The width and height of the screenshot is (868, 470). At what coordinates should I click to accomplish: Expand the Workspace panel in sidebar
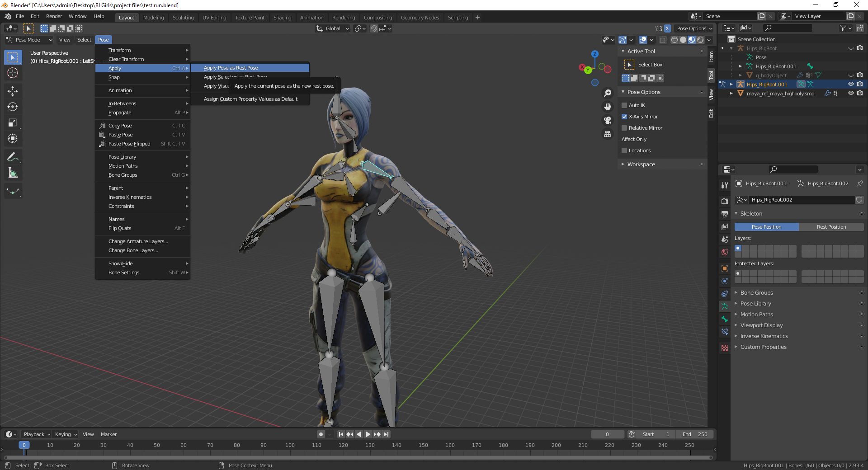coord(641,164)
